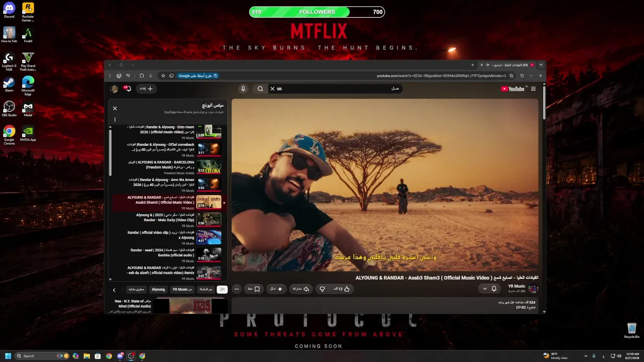Select the Recycle Bin icon

[632, 330]
